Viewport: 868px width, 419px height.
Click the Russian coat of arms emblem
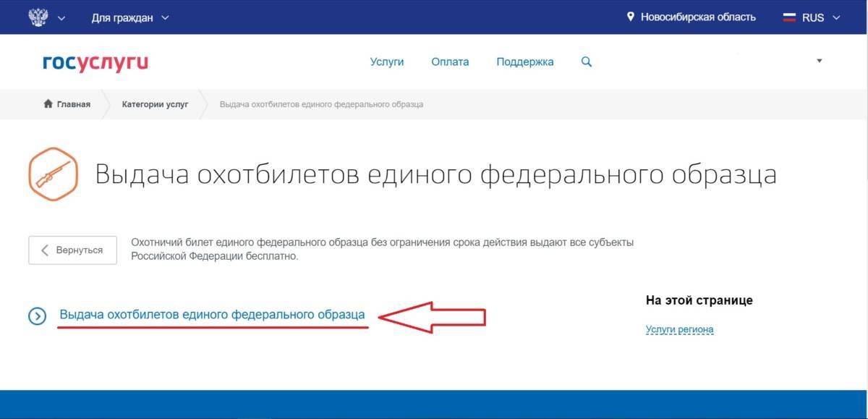coord(37,17)
